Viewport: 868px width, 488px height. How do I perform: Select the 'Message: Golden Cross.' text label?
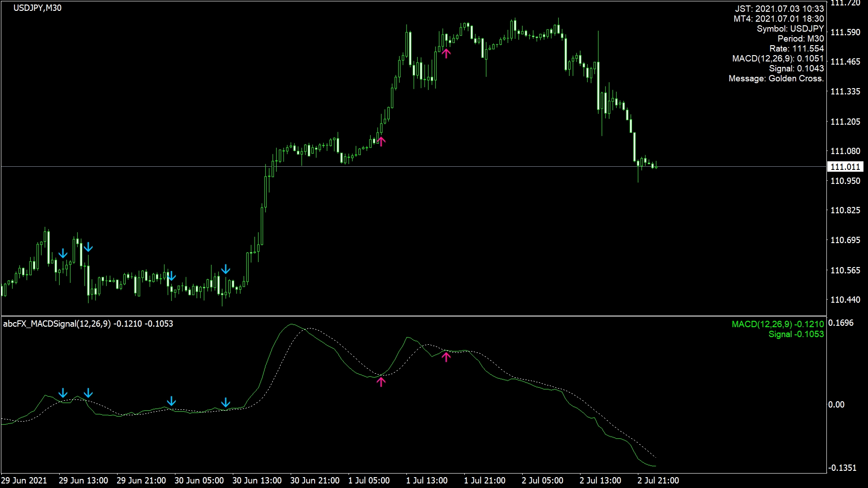coord(776,78)
